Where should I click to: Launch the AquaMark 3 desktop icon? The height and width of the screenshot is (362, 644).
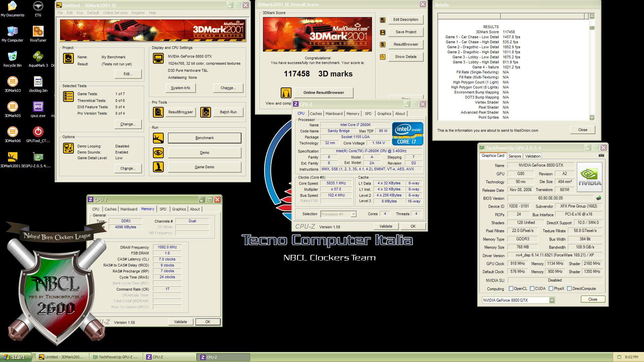[x=38, y=60]
